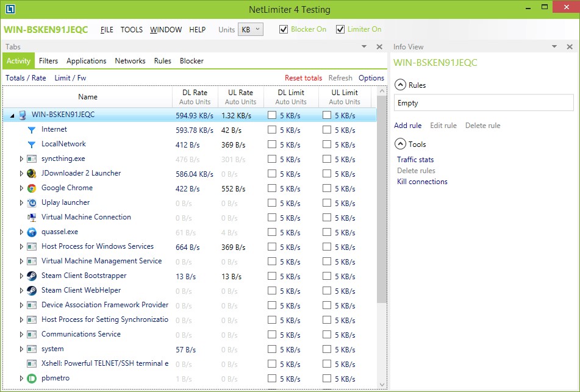
Task: Click the Steam Client Bootstrapper icon
Action: pos(32,276)
